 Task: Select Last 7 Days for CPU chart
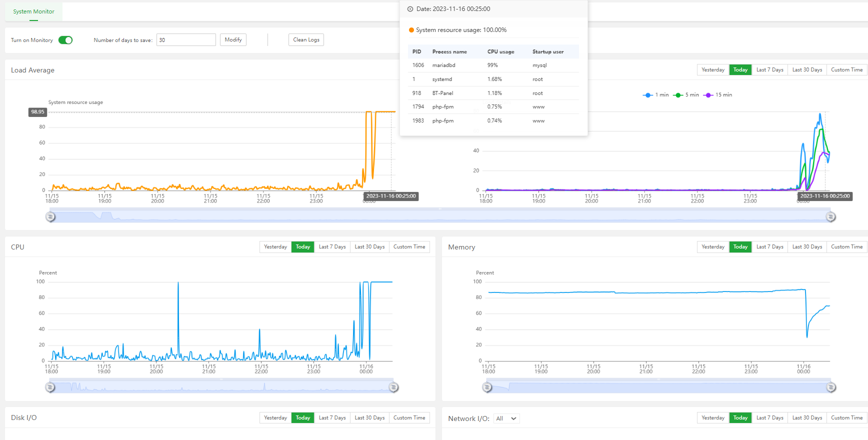pos(332,247)
